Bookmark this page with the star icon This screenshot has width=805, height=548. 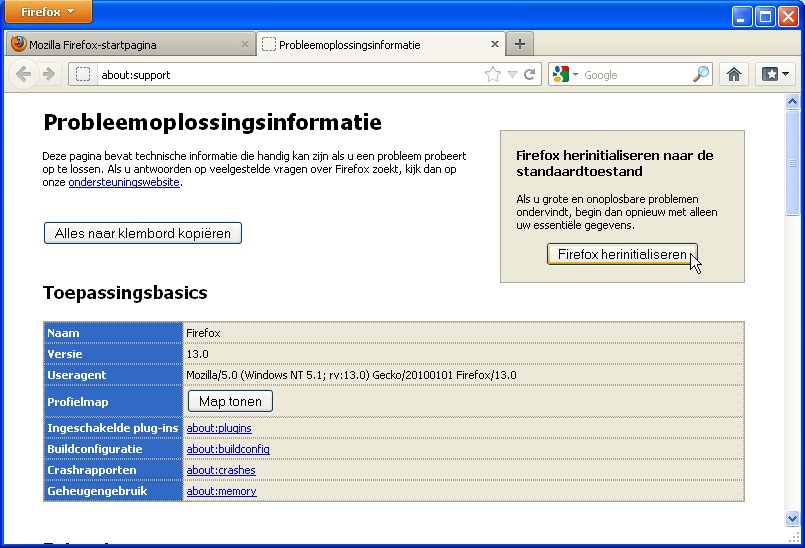click(492, 74)
